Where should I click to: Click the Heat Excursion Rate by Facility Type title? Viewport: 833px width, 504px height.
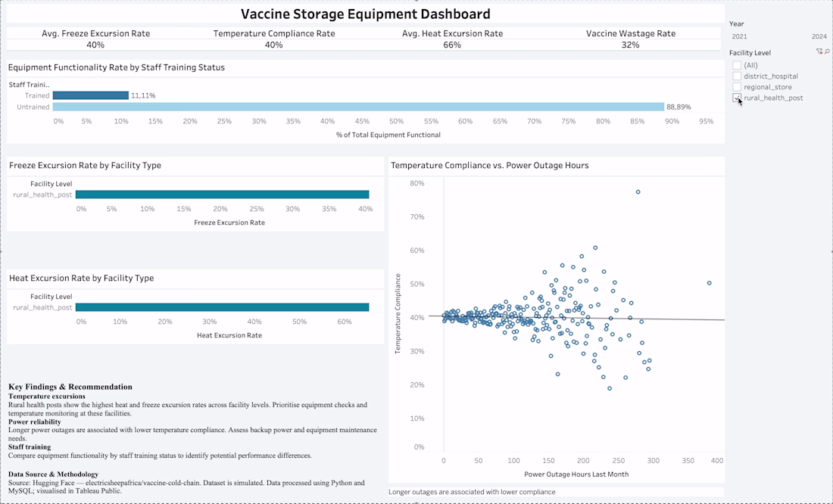click(x=81, y=278)
